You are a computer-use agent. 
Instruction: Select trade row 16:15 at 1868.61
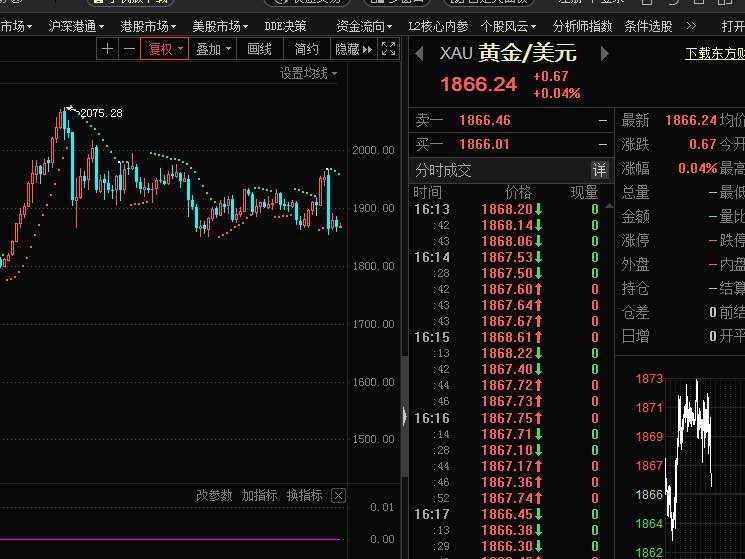(x=507, y=337)
